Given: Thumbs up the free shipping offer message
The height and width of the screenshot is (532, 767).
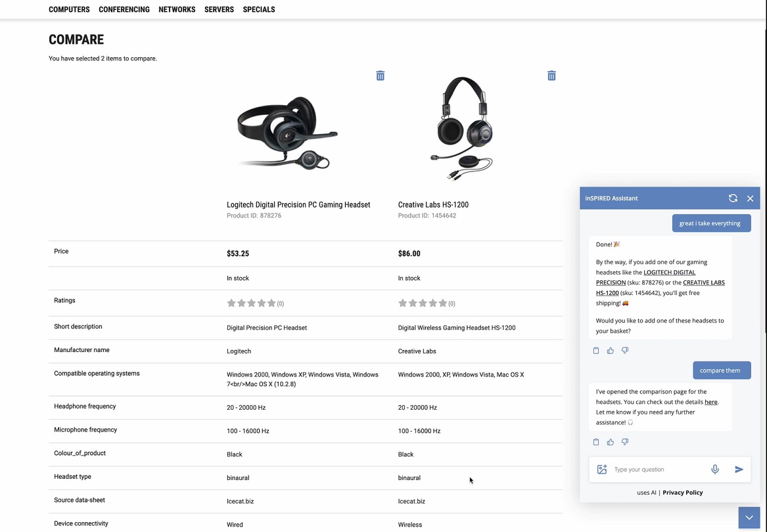Looking at the screenshot, I should click(x=611, y=351).
